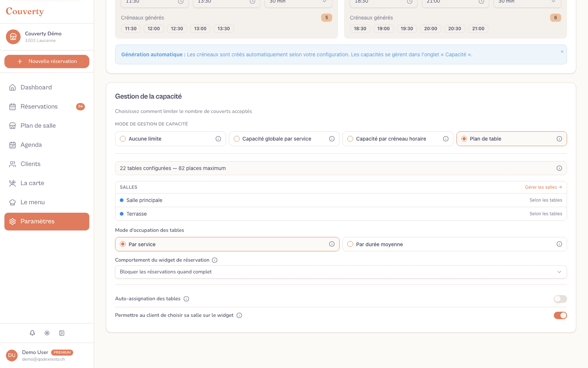Go to La carte page

pyautogui.click(x=47, y=183)
